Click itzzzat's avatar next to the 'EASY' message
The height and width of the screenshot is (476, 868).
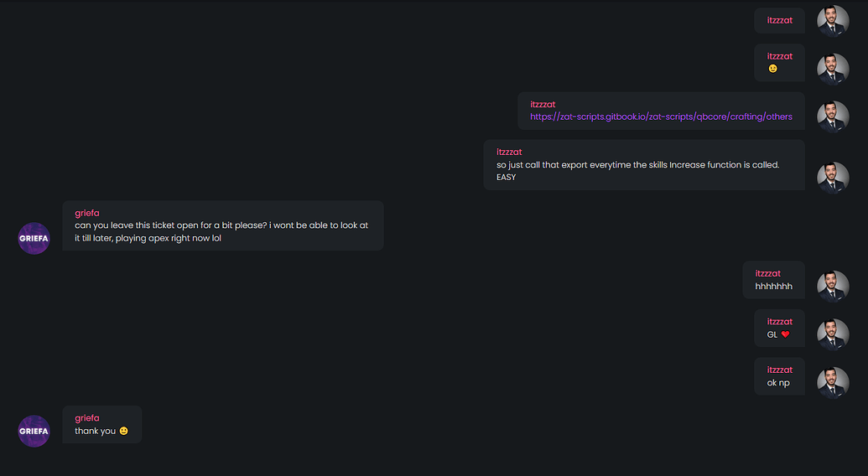[833, 178]
